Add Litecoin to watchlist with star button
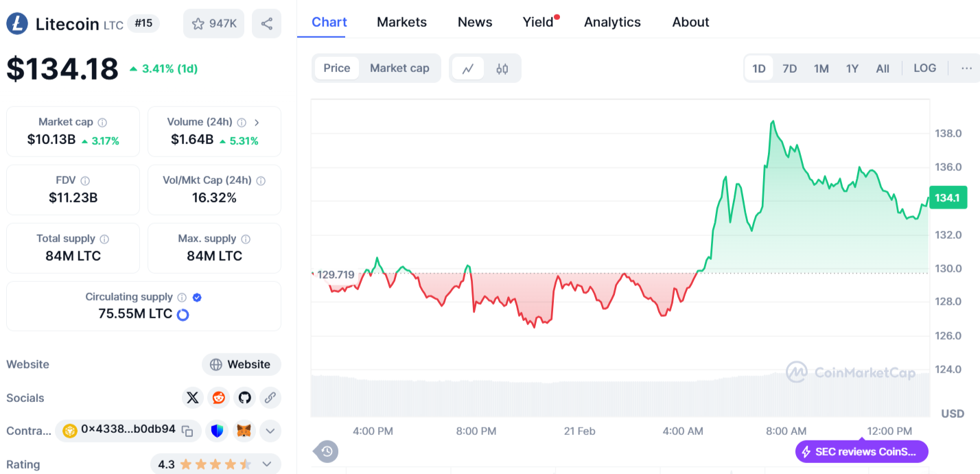The height and width of the screenshot is (474, 980). pyautogui.click(x=213, y=23)
